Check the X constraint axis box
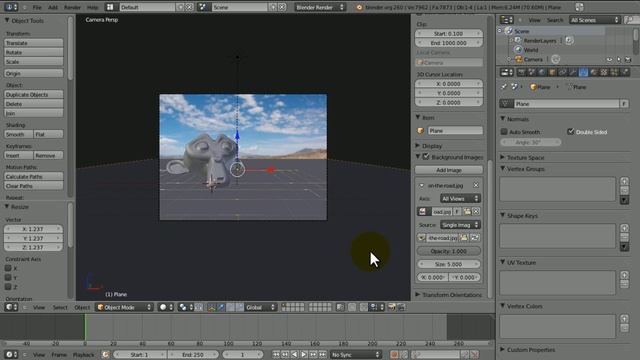Image resolution: width=640 pixels, height=360 pixels. pos(8,268)
